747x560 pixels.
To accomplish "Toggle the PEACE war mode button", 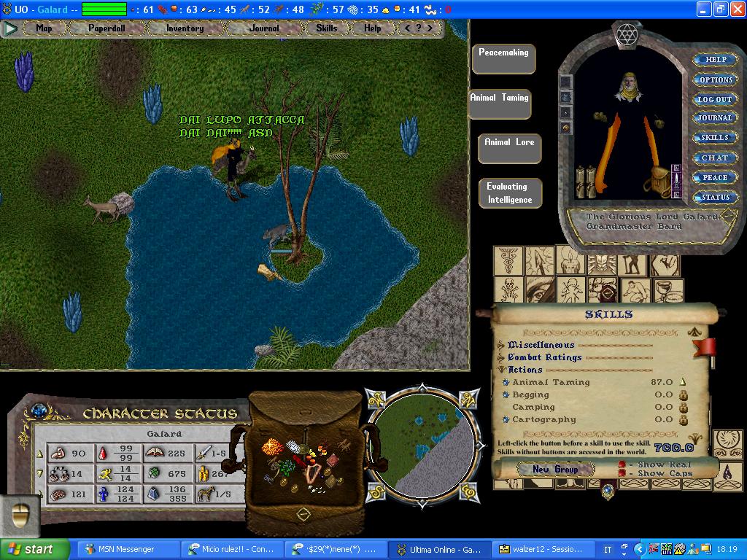I will coord(715,178).
